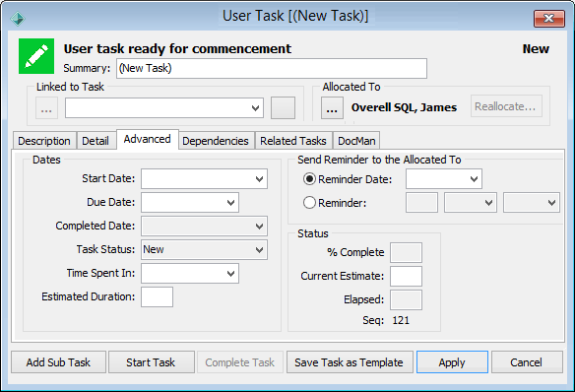Click the Allocated To ellipsis button
Image resolution: width=575 pixels, height=392 pixels.
tap(332, 107)
